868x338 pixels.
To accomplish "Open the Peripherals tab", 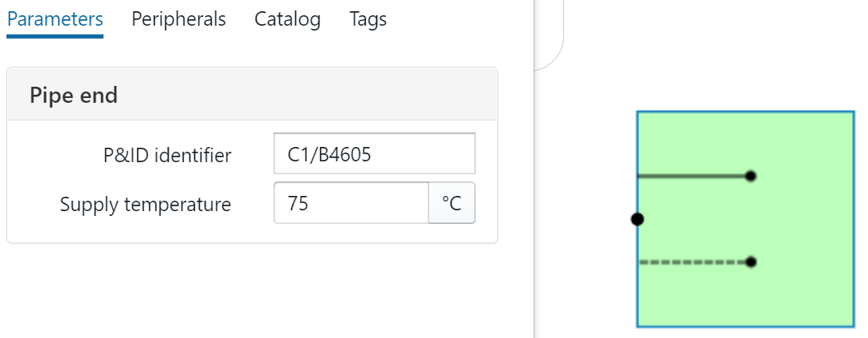I will (178, 19).
